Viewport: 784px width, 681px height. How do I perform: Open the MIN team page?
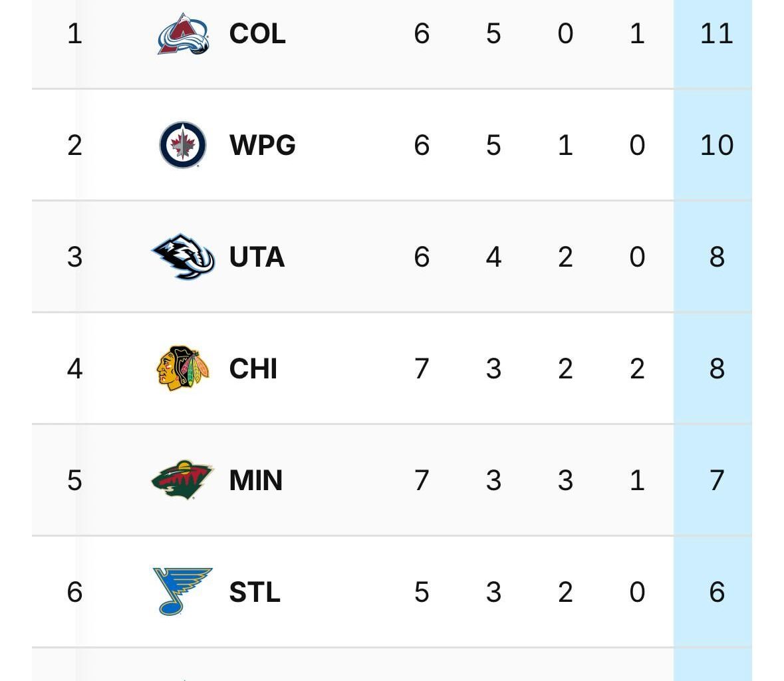[255, 480]
